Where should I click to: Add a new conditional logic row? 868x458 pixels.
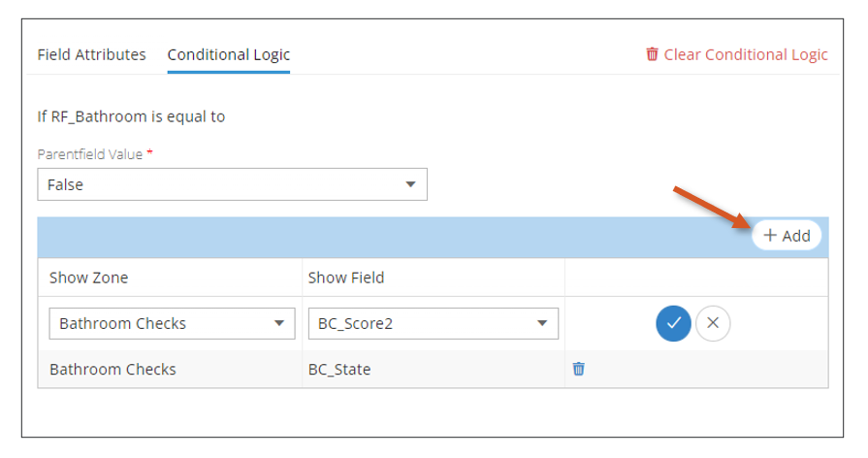pyautogui.click(x=787, y=236)
